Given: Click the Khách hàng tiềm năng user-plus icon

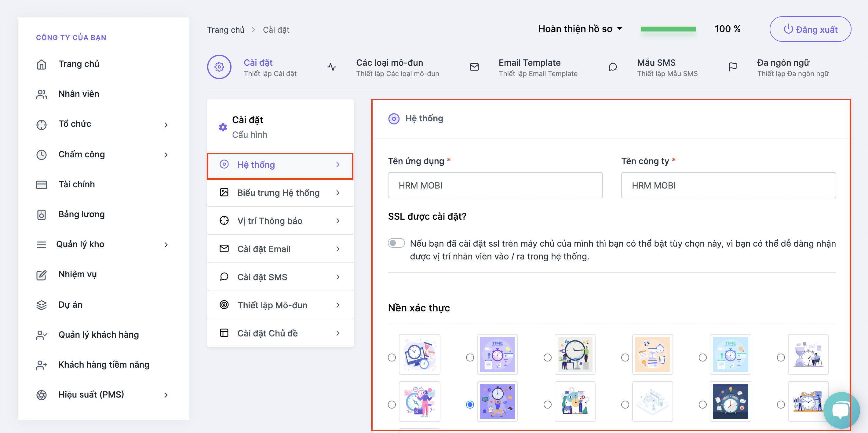Looking at the screenshot, I should [42, 365].
